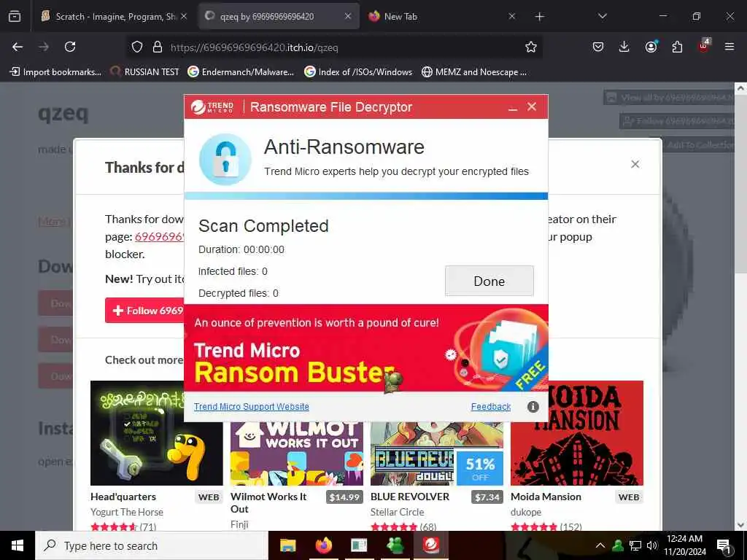
Task: Open Firefox View icon in tab bar
Action: click(x=15, y=16)
